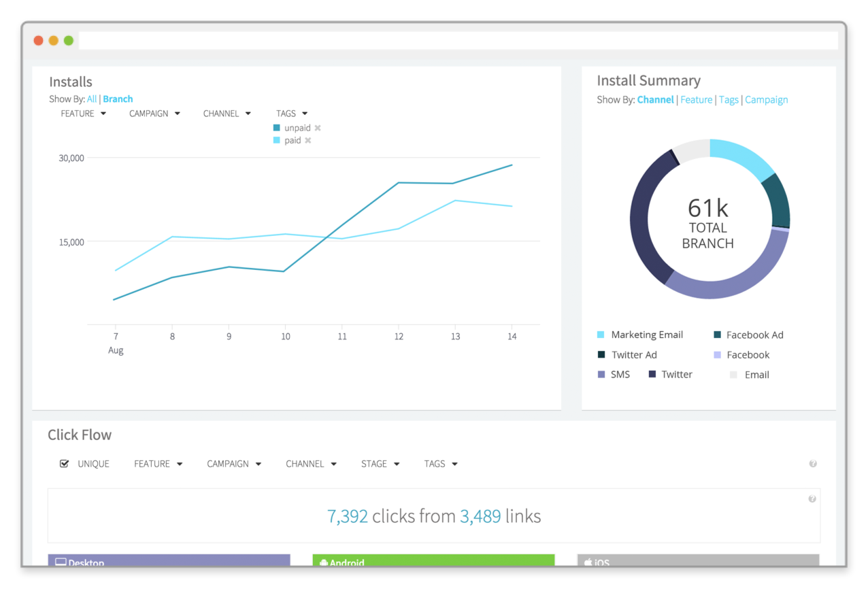
Task: Click the Android platform icon
Action: [324, 562]
